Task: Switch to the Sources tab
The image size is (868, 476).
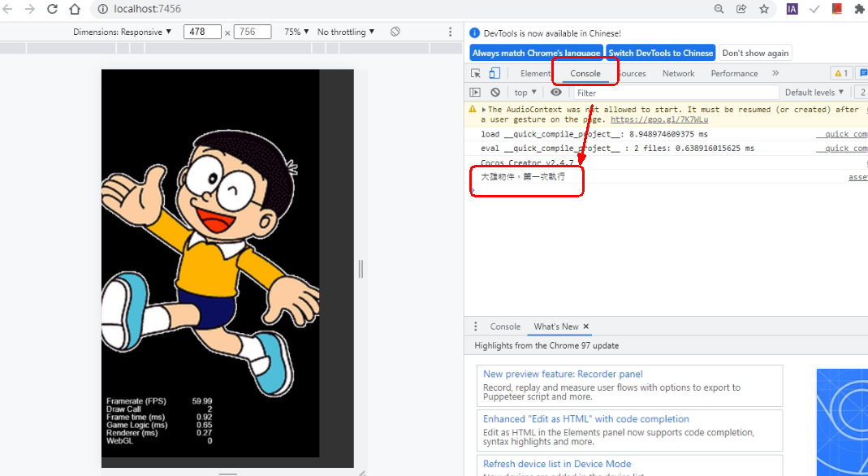Action: click(632, 73)
